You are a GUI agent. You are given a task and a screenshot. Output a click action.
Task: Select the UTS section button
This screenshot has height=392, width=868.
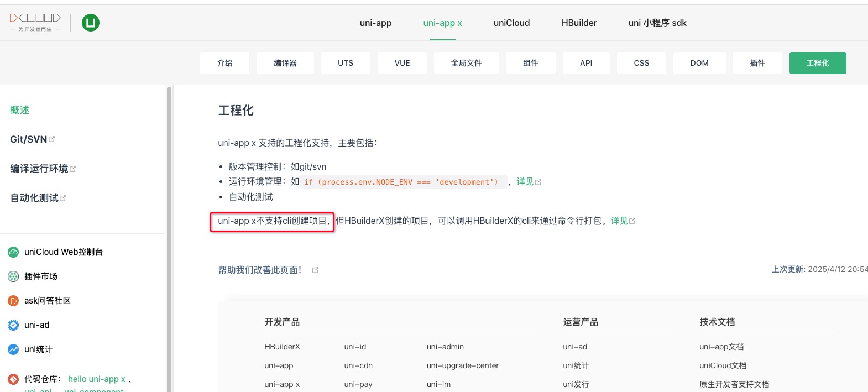click(x=346, y=63)
